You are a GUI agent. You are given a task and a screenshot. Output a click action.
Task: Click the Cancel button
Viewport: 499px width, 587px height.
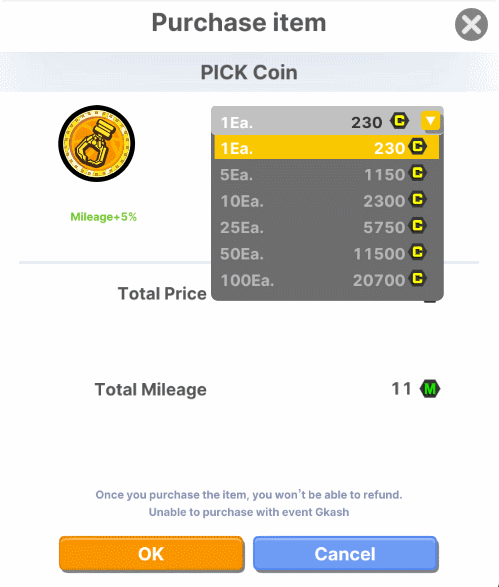click(x=345, y=554)
